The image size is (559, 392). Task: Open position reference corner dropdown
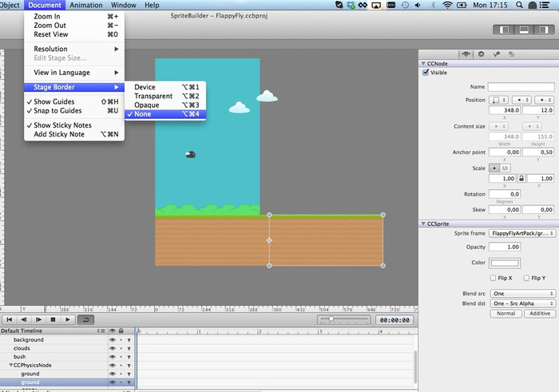click(x=498, y=100)
